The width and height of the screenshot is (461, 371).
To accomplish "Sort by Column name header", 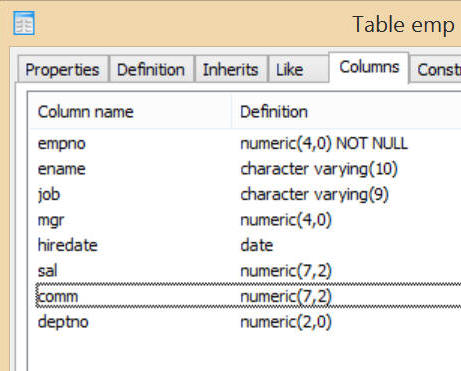I will (130, 111).
